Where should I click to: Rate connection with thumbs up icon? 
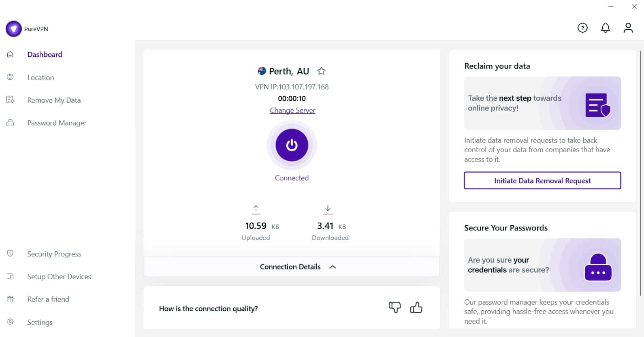point(416,308)
